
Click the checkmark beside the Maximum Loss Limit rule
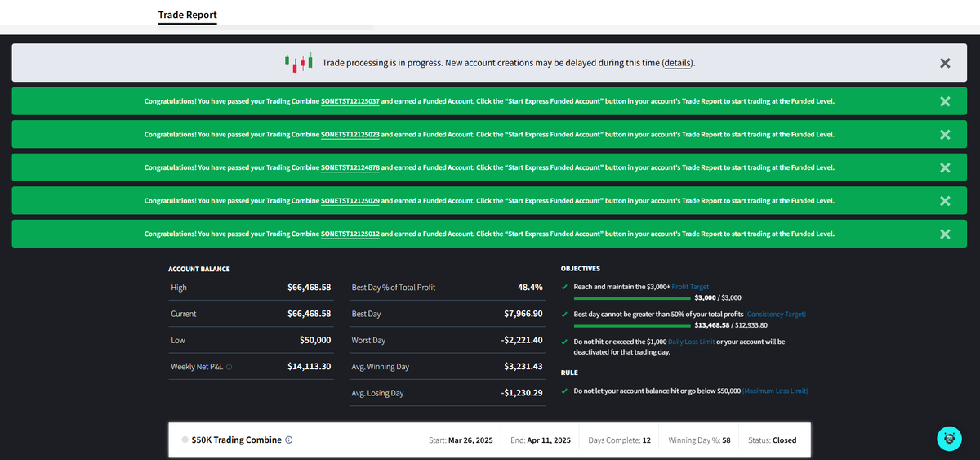tap(564, 391)
